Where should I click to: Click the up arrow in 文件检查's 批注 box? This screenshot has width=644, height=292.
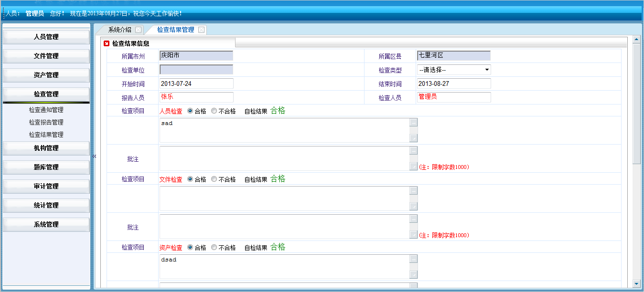point(413,219)
